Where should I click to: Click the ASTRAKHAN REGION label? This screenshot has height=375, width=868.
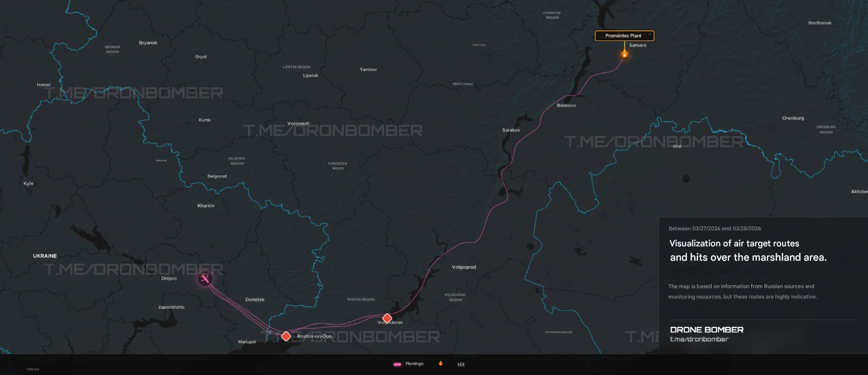559,332
